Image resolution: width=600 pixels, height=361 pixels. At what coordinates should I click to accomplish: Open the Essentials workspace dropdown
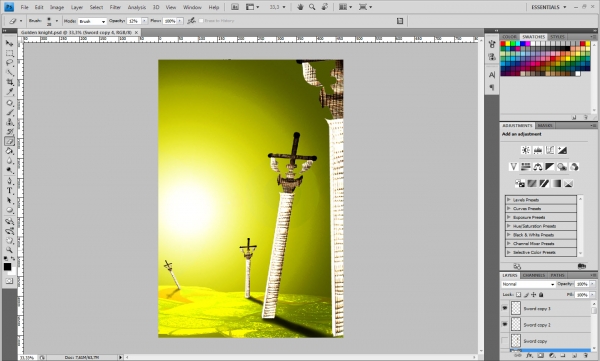pyautogui.click(x=548, y=7)
